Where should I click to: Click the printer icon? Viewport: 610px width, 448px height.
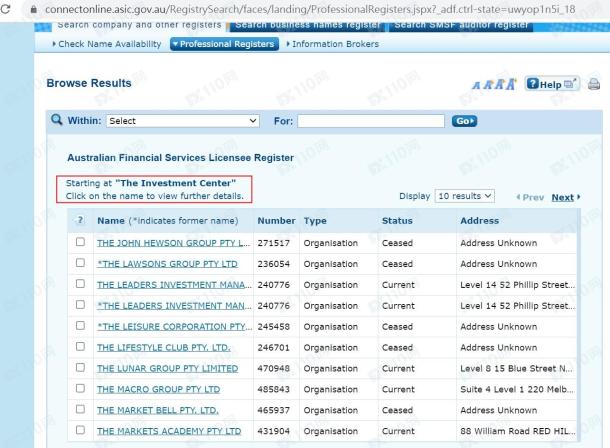click(x=594, y=84)
